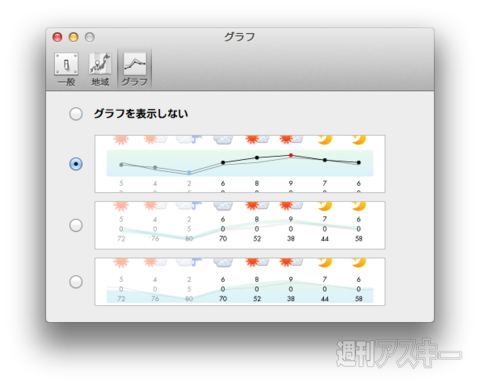Image resolution: width=480 pixels, height=386 pixels.
Task: Close the グラフ window with red button
Action: tap(57, 37)
